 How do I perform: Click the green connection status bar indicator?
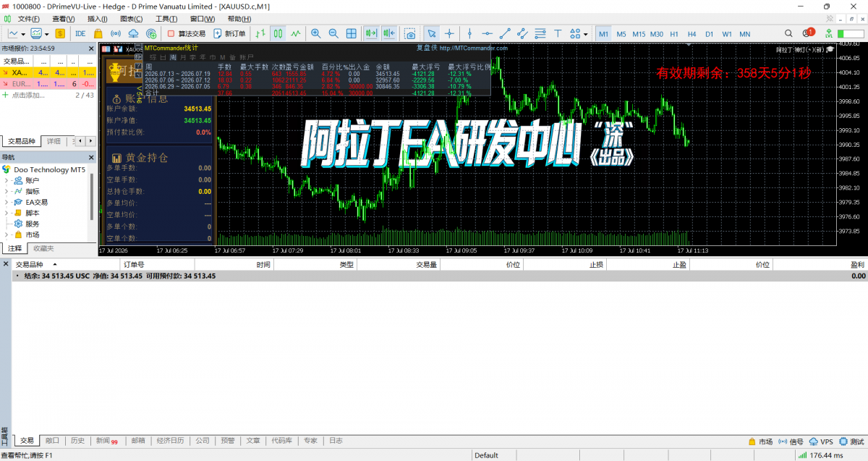(x=801, y=456)
